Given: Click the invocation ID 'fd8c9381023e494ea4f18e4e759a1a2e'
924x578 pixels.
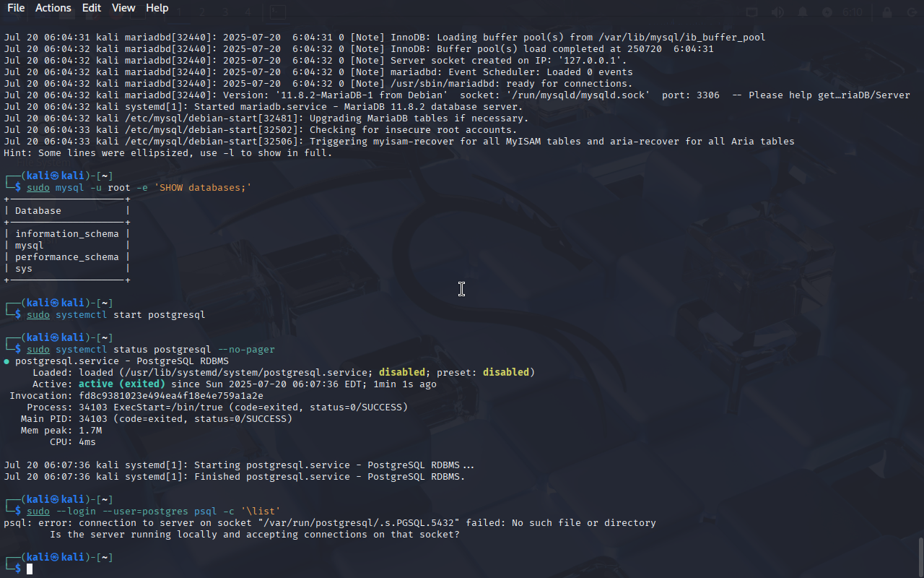Looking at the screenshot, I should 171,396.
